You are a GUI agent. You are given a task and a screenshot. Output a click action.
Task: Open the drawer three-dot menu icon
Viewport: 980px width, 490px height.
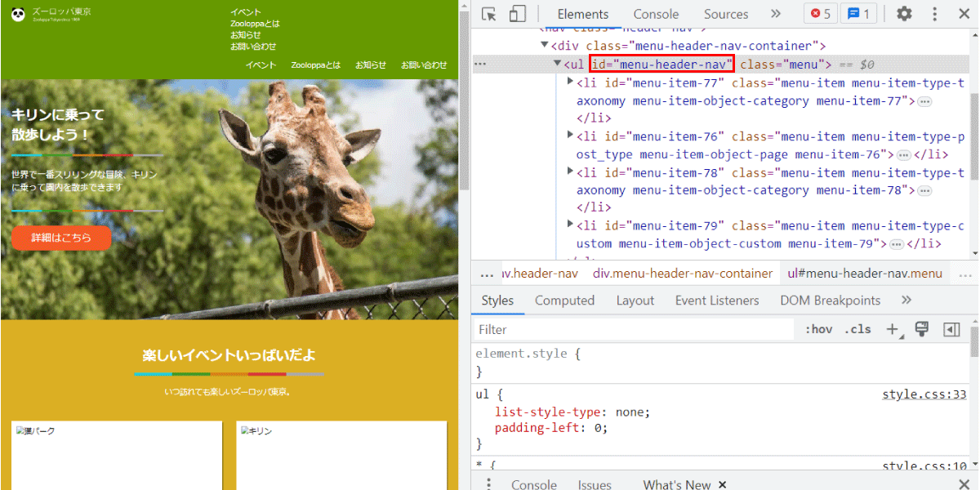pos(488,484)
